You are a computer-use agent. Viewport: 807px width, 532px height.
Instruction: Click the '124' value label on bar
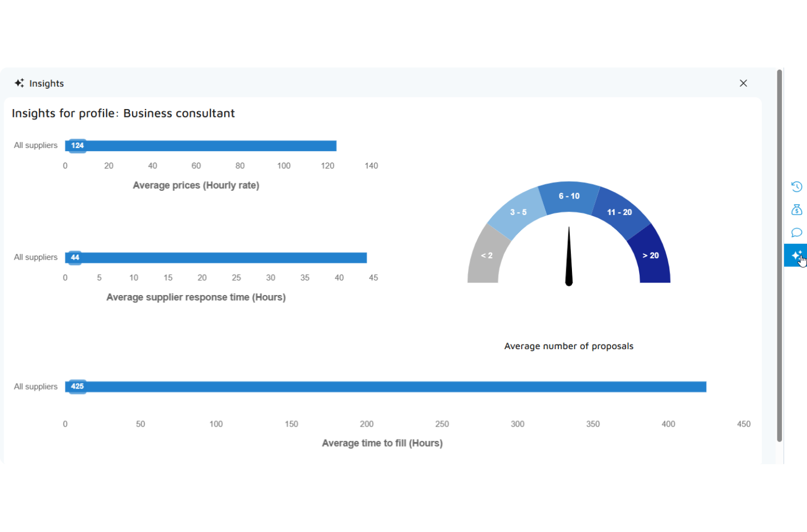[x=77, y=145]
